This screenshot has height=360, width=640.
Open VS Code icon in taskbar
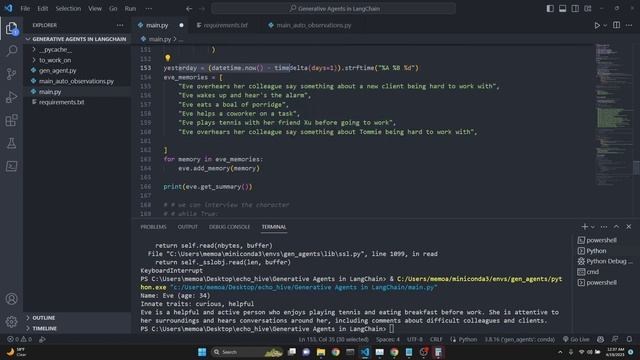365,352
